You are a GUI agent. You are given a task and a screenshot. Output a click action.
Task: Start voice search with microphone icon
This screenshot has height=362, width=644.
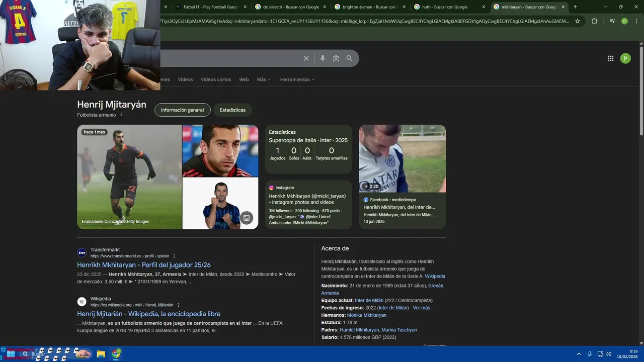(323, 58)
